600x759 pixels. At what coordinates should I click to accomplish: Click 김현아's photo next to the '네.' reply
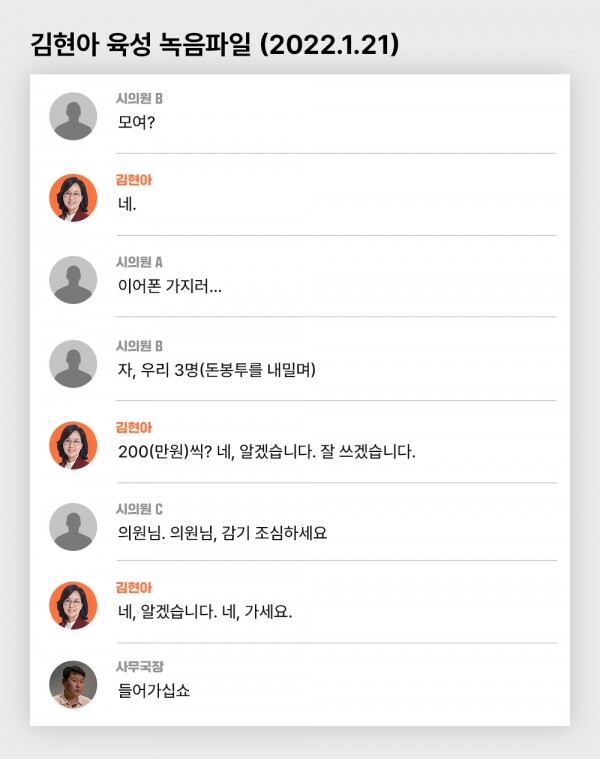tap(73, 198)
